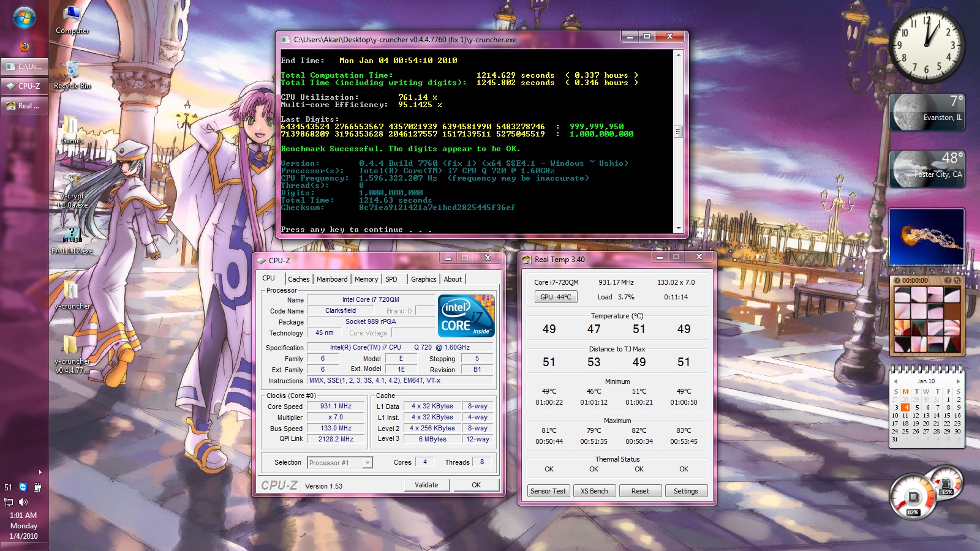Click the picture puzzle shuffle icon
The height and width of the screenshot is (551, 980).
pyautogui.click(x=957, y=280)
